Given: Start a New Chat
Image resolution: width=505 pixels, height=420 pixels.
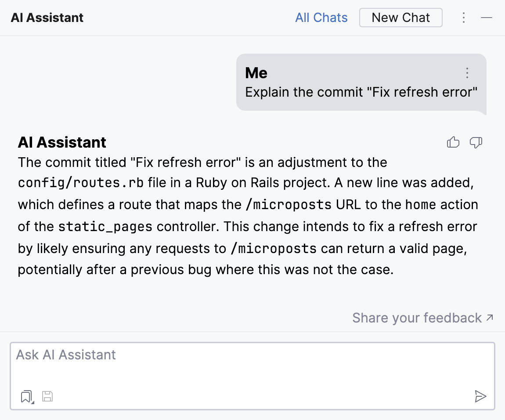Looking at the screenshot, I should (400, 18).
